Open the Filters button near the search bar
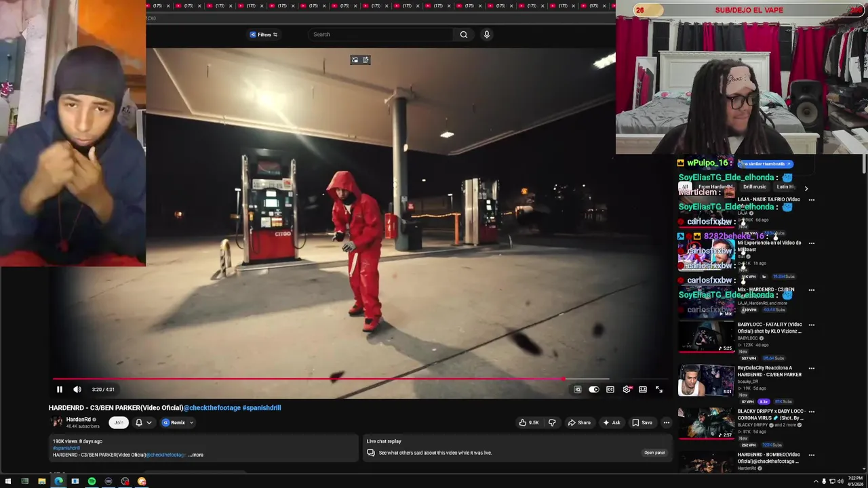Screen dimensions: 868x488 (x=264, y=35)
